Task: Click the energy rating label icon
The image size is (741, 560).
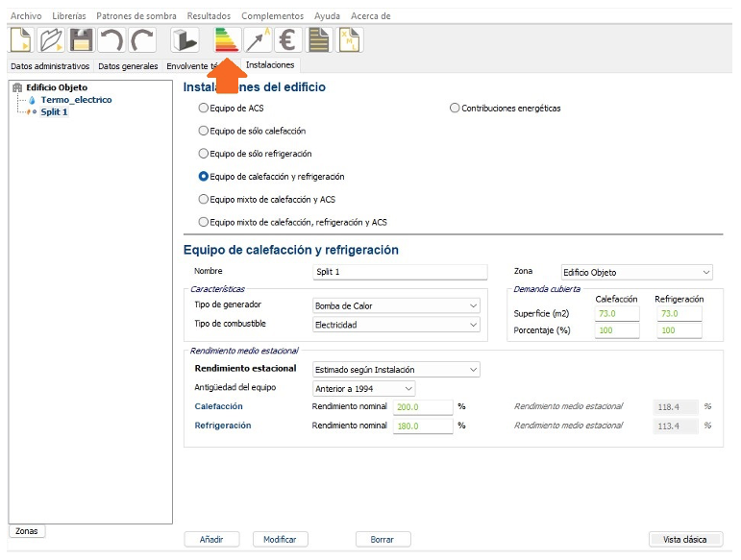Action: (x=227, y=39)
